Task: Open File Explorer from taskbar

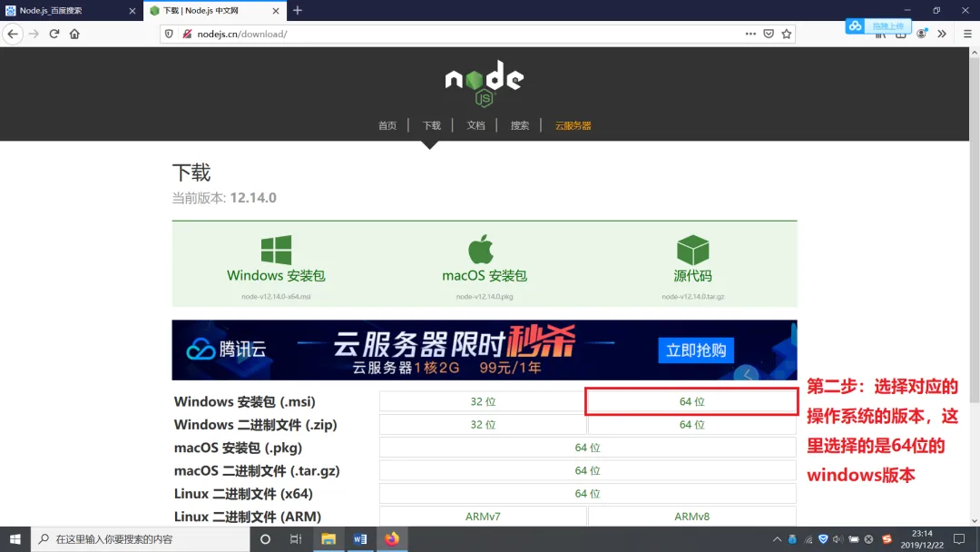Action: (x=328, y=539)
